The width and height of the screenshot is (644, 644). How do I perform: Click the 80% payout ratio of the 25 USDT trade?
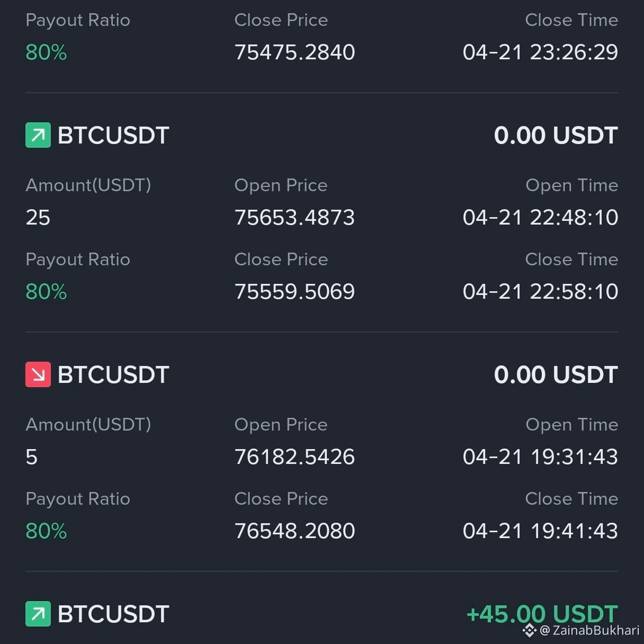pyautogui.click(x=46, y=291)
